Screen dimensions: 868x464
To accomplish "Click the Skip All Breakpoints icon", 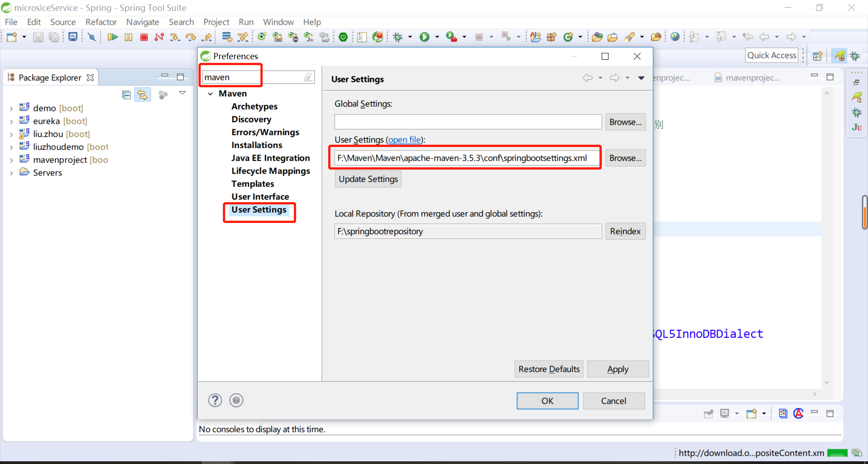I will pyautogui.click(x=92, y=37).
